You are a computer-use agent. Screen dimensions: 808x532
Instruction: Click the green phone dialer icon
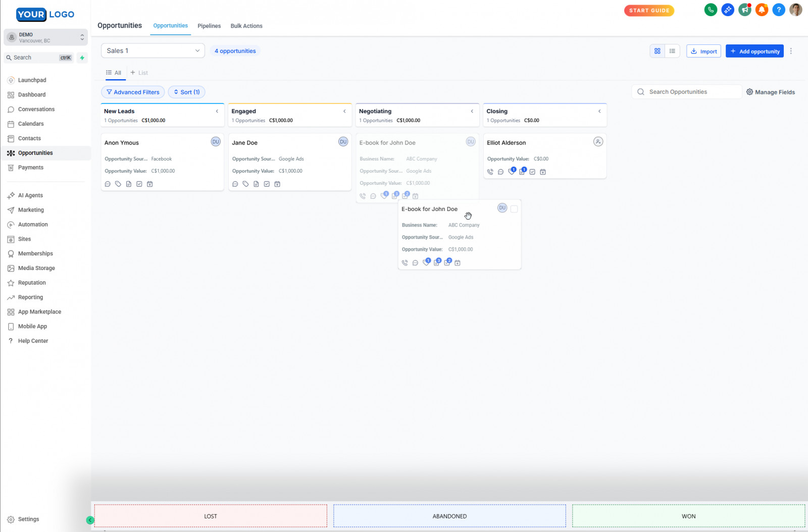click(x=711, y=10)
